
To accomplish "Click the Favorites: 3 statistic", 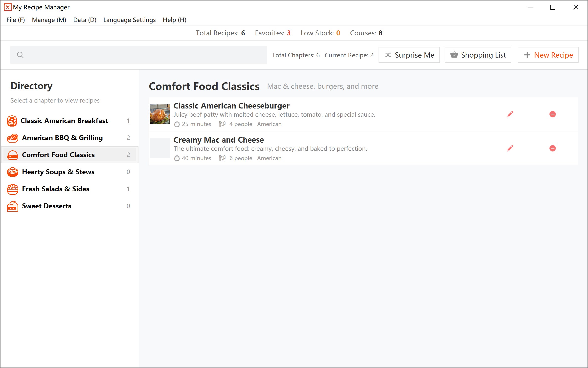I will pyautogui.click(x=273, y=33).
